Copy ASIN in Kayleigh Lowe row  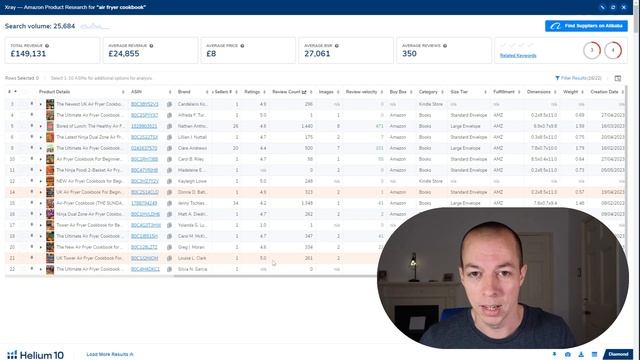coord(169,181)
